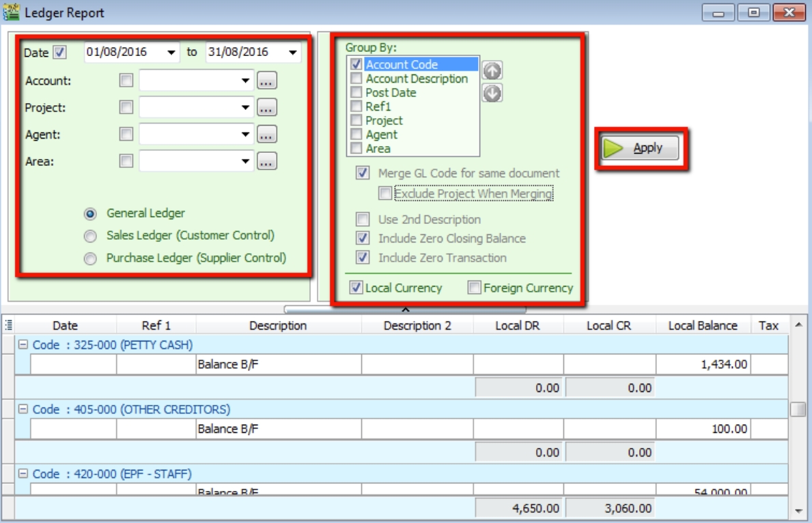Click the panel collapse splitter handle
This screenshot has height=523, width=812.
[405, 309]
